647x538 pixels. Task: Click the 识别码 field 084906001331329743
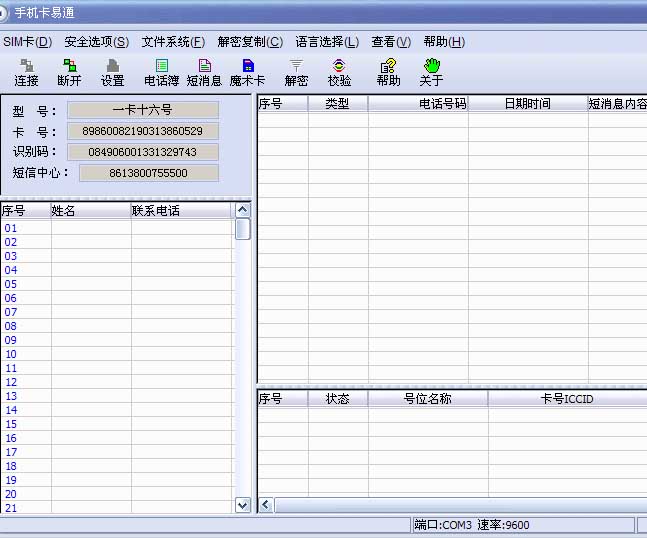point(143,152)
